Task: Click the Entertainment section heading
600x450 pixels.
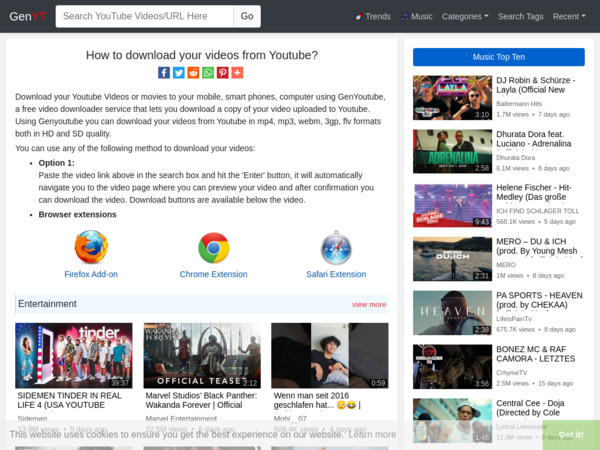Action: (x=47, y=304)
